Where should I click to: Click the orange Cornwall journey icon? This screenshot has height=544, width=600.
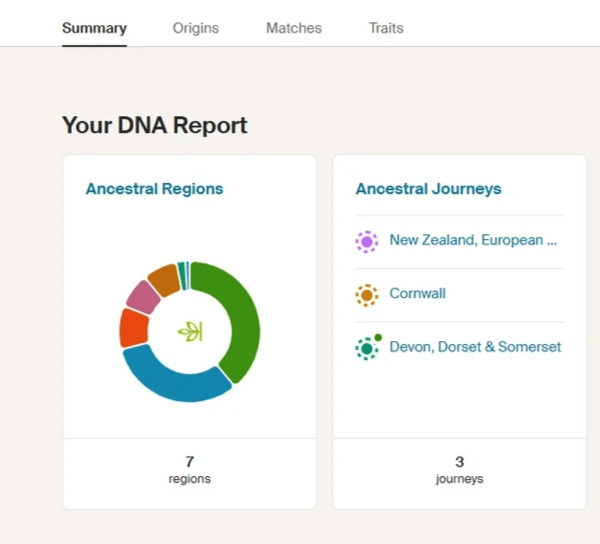[x=367, y=295]
